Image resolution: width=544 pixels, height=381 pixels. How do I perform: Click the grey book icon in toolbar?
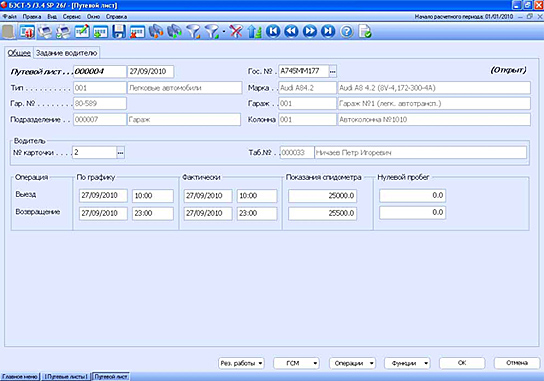[8, 32]
